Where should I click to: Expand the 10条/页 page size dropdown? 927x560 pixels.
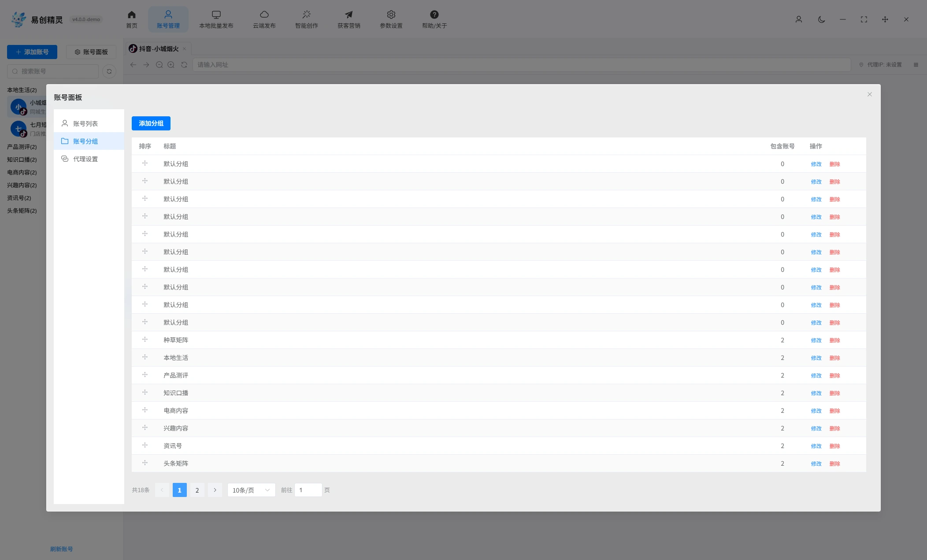pos(251,490)
